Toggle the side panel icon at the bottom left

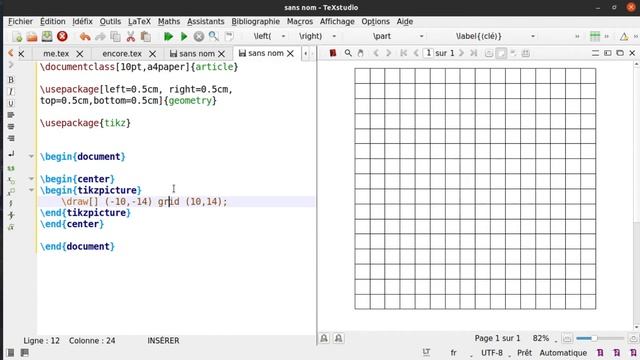coord(11,353)
